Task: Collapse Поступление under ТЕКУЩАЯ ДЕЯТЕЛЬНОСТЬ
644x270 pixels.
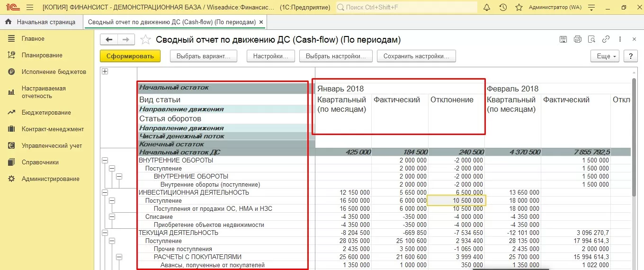Action: [112, 241]
